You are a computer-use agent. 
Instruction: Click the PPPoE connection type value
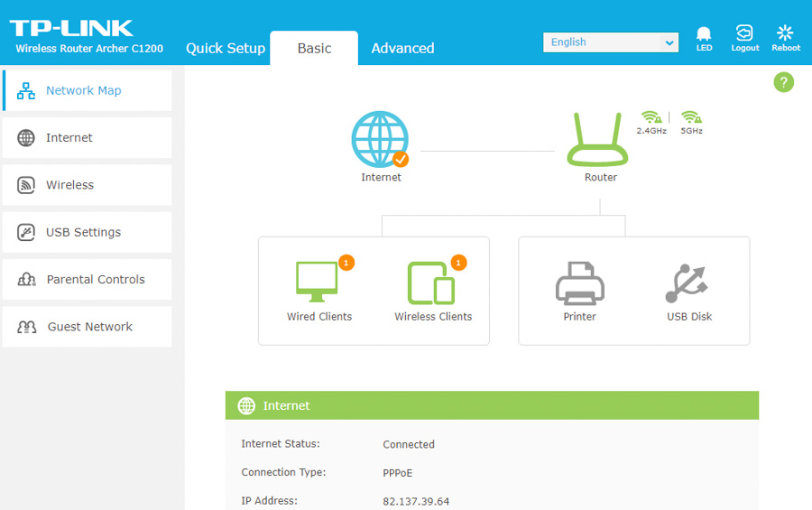398,473
